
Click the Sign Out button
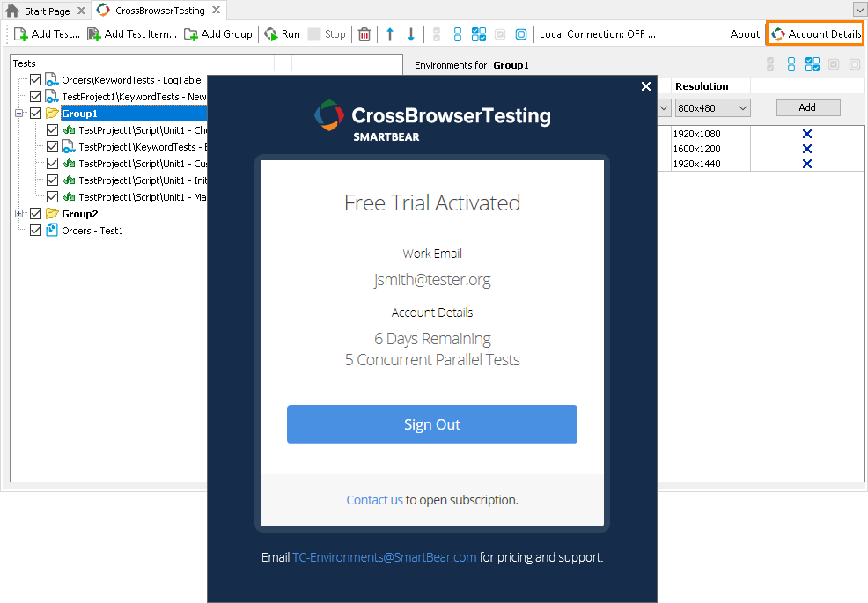[x=431, y=424]
